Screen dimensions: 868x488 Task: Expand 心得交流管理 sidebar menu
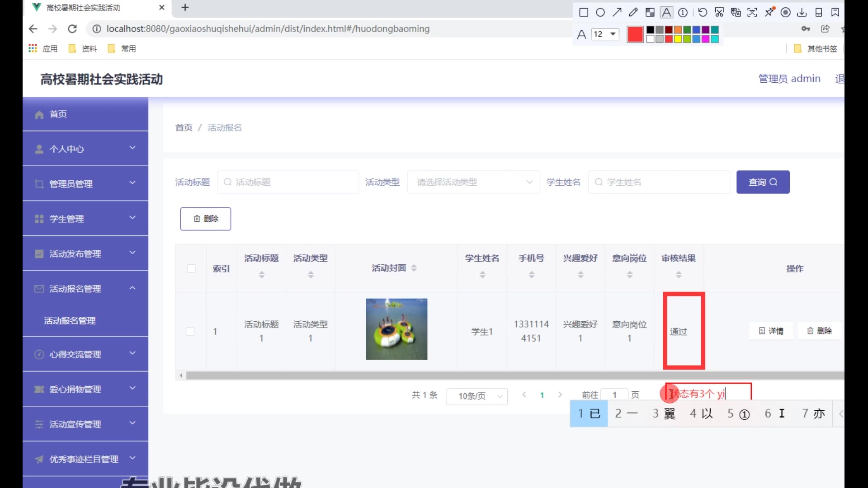[x=85, y=354]
